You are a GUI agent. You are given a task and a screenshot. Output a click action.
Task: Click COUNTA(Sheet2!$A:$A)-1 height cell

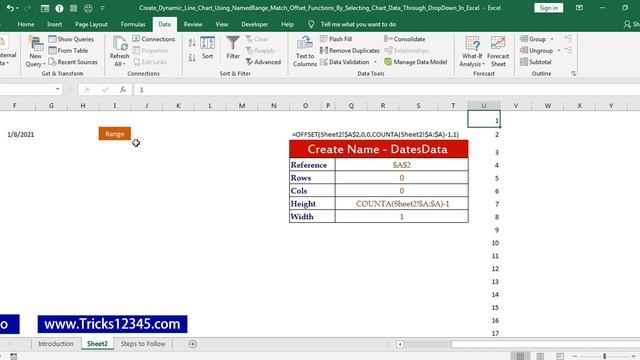click(x=402, y=204)
